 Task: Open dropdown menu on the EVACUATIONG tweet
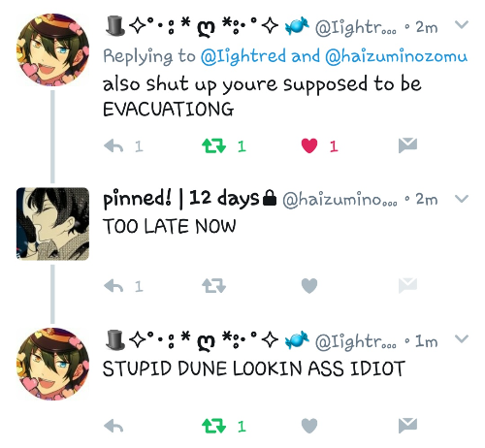462,24
